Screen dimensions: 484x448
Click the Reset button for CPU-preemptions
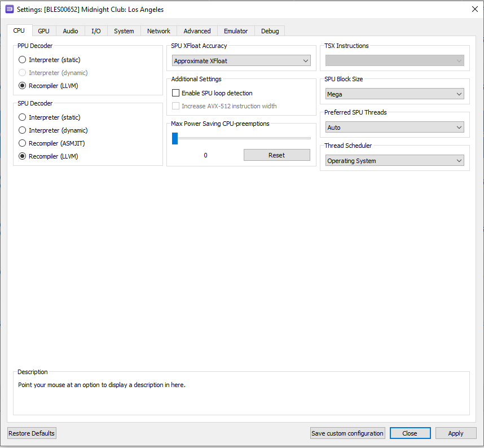point(276,155)
